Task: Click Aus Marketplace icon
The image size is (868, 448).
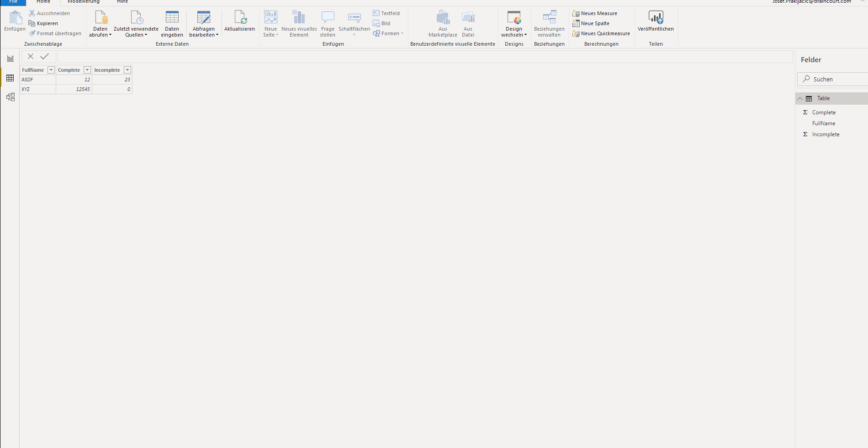Action: click(443, 17)
